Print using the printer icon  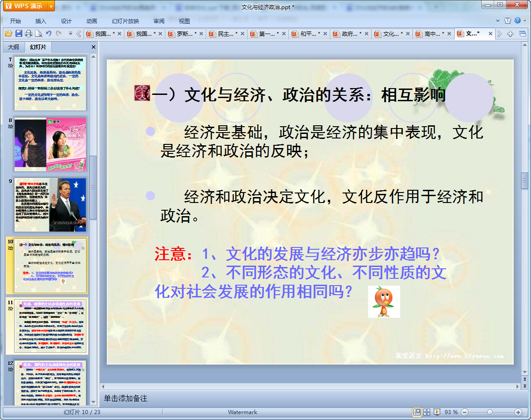coord(29,34)
